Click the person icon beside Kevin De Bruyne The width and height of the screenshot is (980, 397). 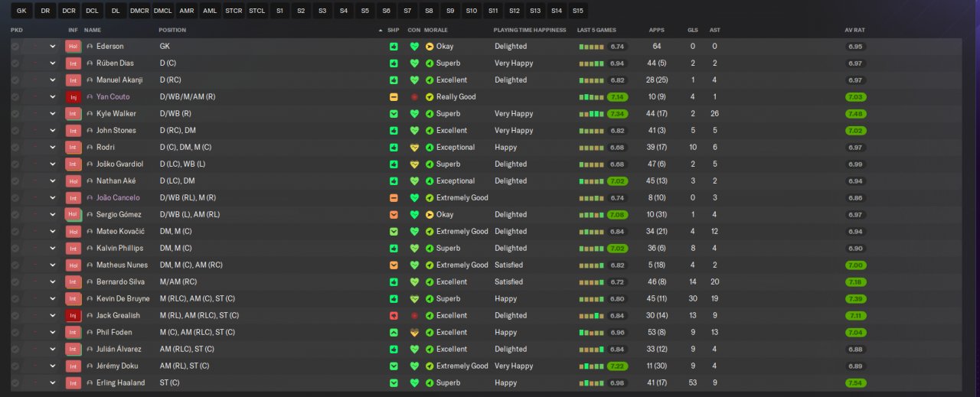tap(90, 299)
